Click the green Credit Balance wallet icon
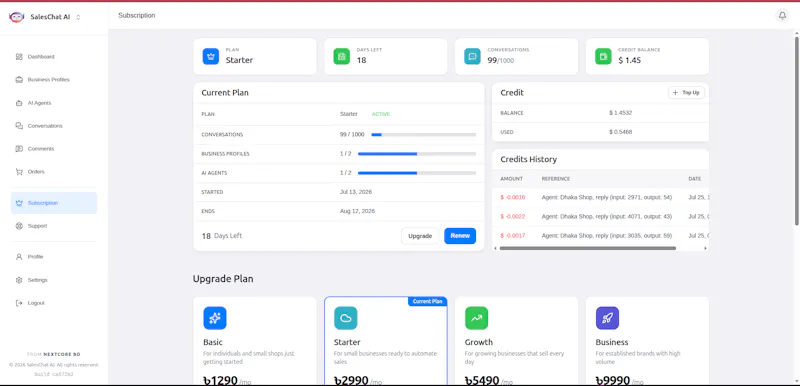 pos(603,56)
